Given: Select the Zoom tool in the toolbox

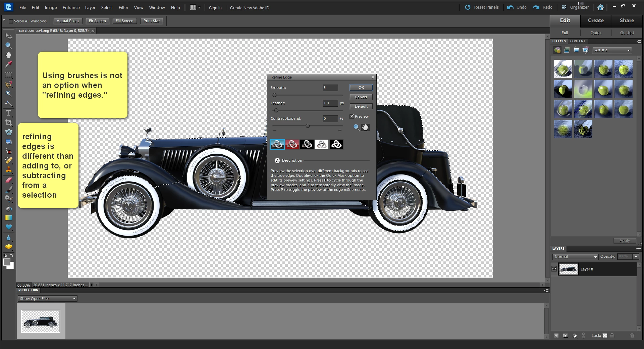Looking at the screenshot, I should click(8, 45).
